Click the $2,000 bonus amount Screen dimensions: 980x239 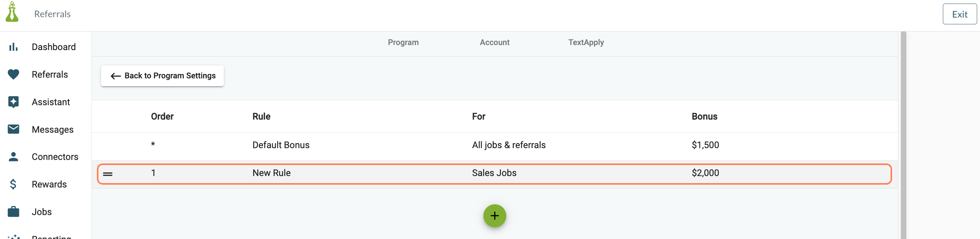pyautogui.click(x=705, y=173)
